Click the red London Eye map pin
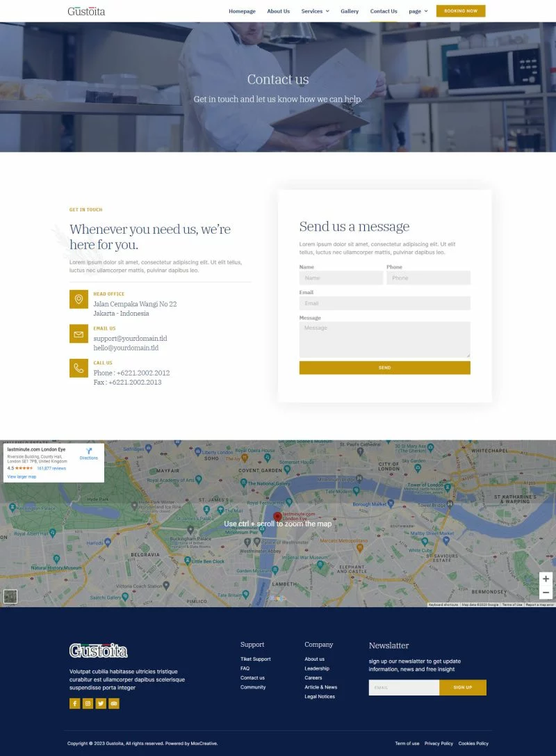The image size is (556, 756). click(x=277, y=516)
